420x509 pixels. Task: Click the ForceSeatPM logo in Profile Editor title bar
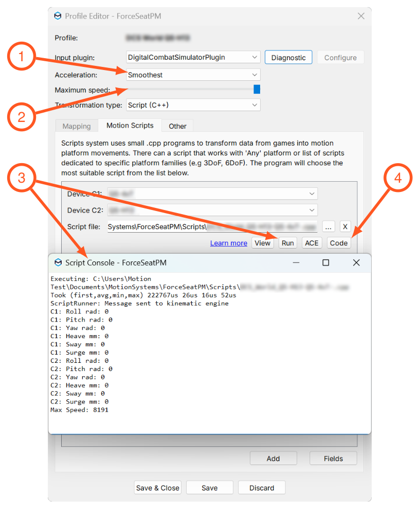pos(58,16)
